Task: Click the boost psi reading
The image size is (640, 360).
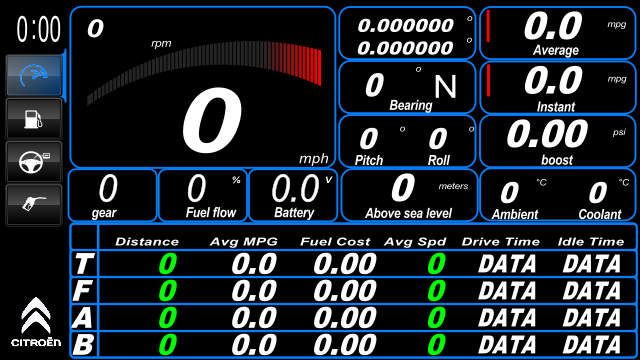Action: pos(547,133)
